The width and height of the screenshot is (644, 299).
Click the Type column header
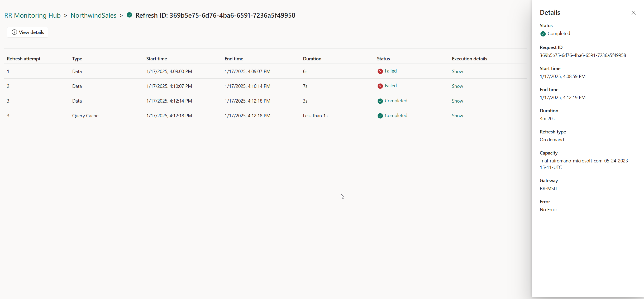[x=77, y=59]
